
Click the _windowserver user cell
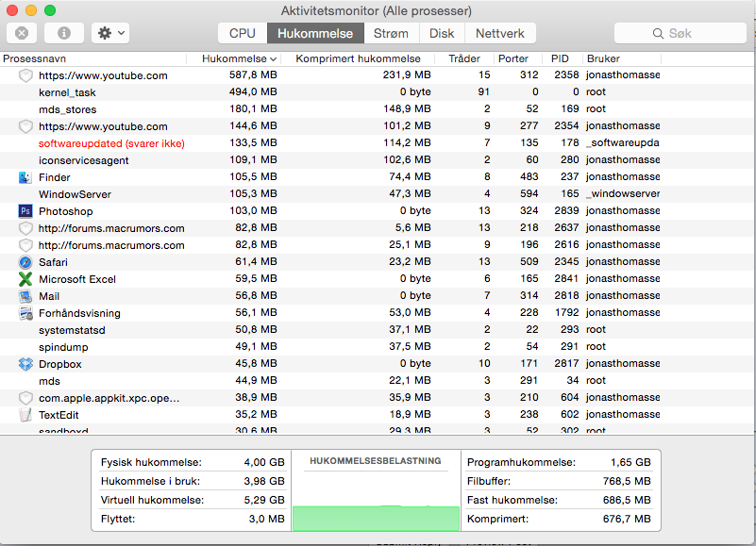pos(623,193)
